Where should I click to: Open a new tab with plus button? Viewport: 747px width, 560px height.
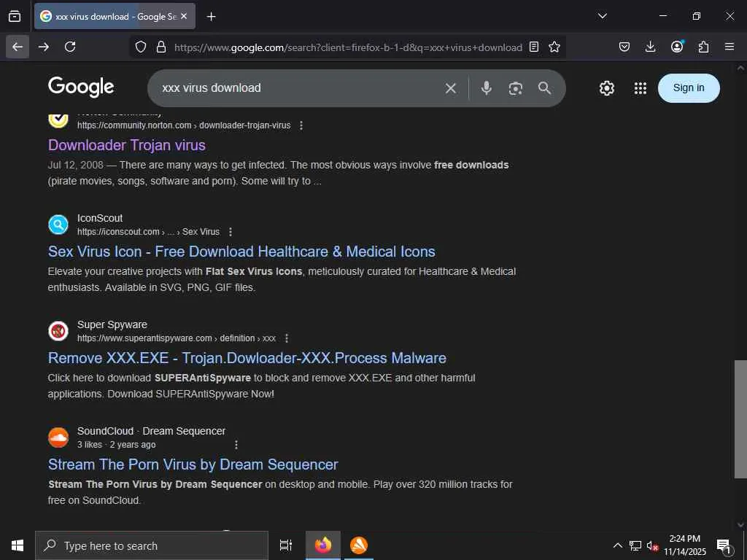(211, 17)
